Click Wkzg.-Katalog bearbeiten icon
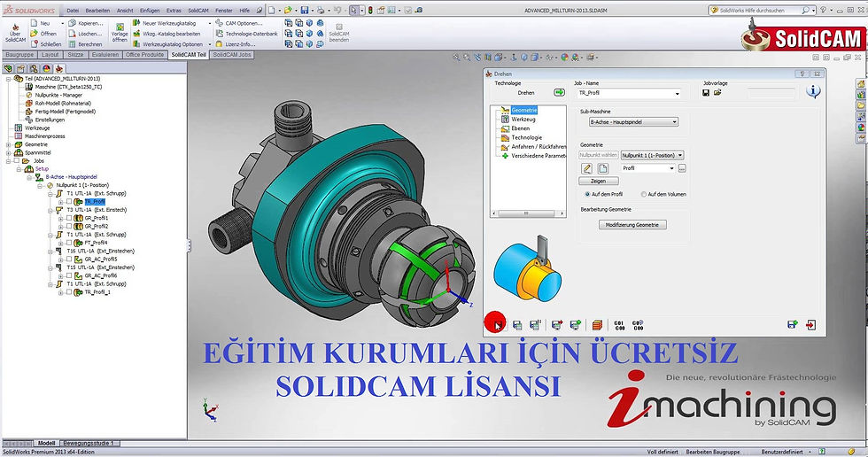 136,33
